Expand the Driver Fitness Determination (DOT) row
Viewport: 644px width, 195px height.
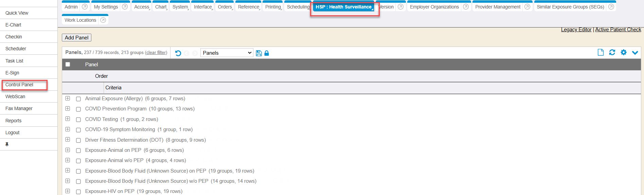click(x=68, y=140)
